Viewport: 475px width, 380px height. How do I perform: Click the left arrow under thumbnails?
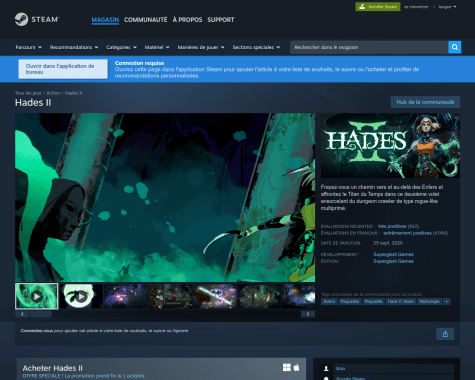point(22,314)
